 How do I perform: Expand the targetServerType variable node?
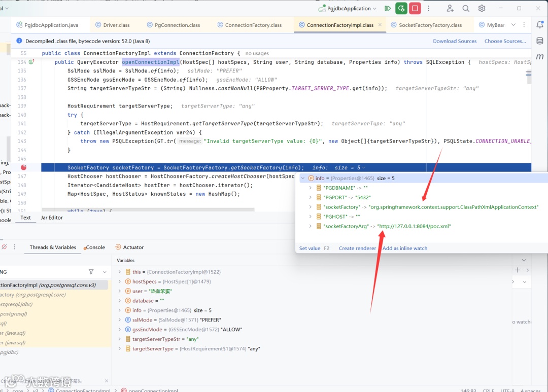click(x=120, y=349)
